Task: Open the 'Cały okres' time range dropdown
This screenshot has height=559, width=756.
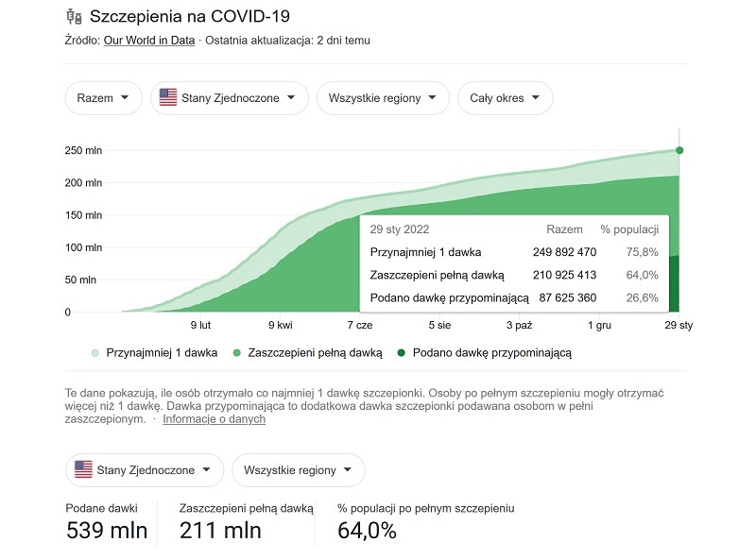Action: click(505, 97)
